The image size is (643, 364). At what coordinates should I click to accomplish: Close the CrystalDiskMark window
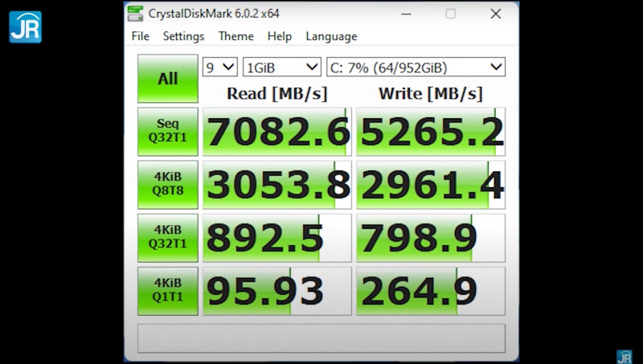pyautogui.click(x=496, y=14)
